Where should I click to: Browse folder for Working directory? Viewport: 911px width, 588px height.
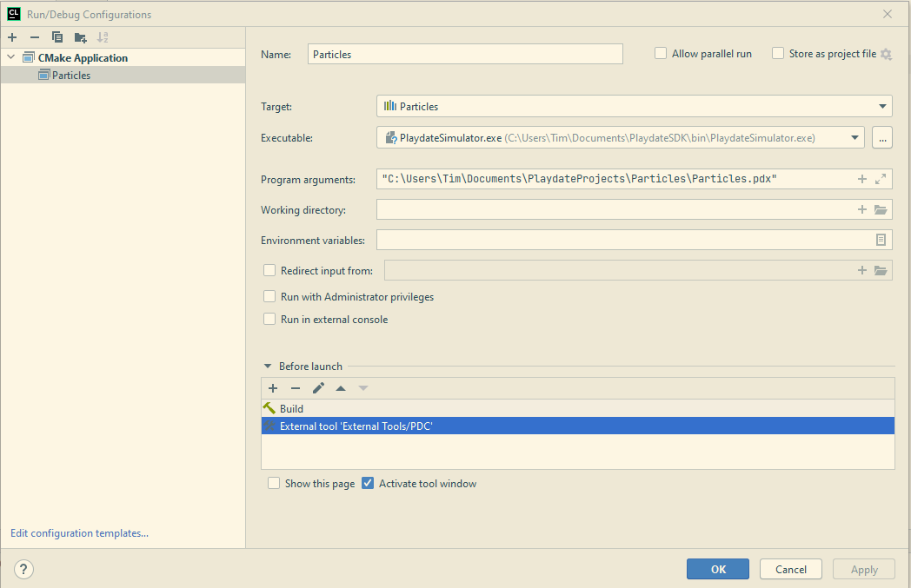click(881, 209)
